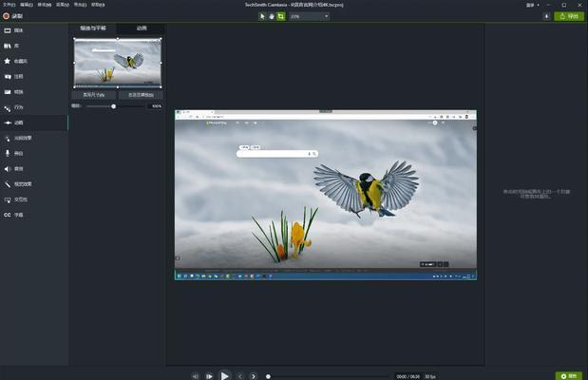Open the Cursor Effects sidebar item

34,138
